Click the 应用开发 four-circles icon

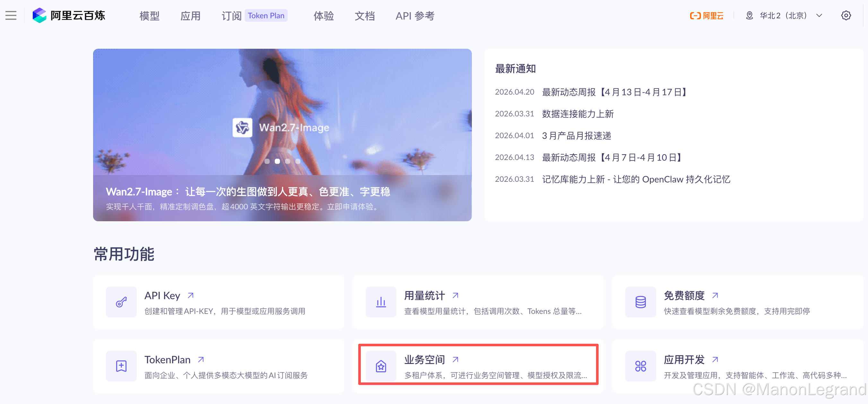pyautogui.click(x=640, y=366)
